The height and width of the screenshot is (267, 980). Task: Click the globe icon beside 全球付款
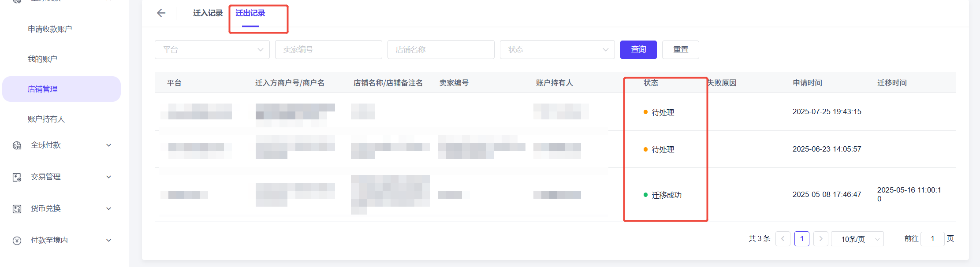(x=17, y=145)
